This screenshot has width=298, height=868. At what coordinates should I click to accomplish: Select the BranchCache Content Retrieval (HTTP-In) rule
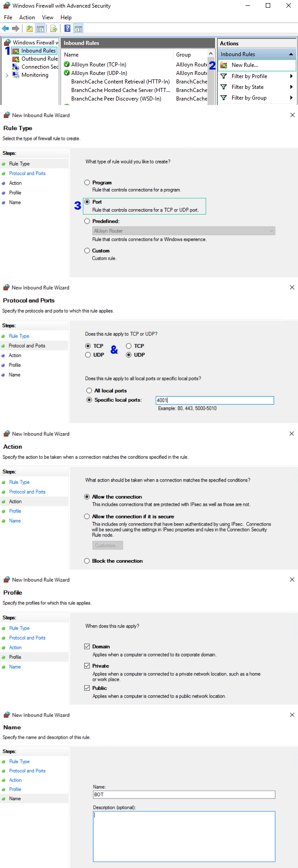[121, 82]
